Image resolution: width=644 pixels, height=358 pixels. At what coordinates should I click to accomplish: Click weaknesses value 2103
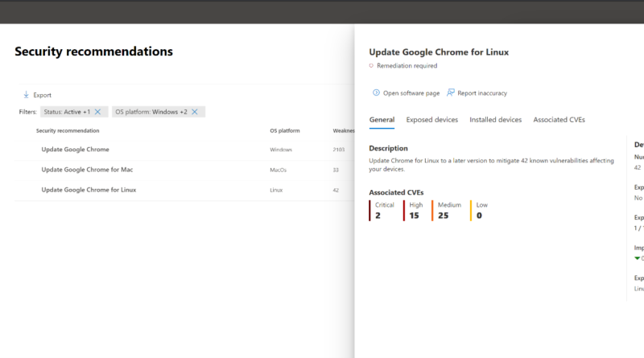point(338,150)
